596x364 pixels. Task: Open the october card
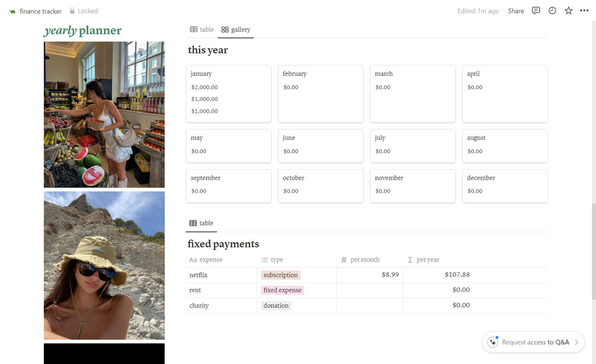[320, 186]
